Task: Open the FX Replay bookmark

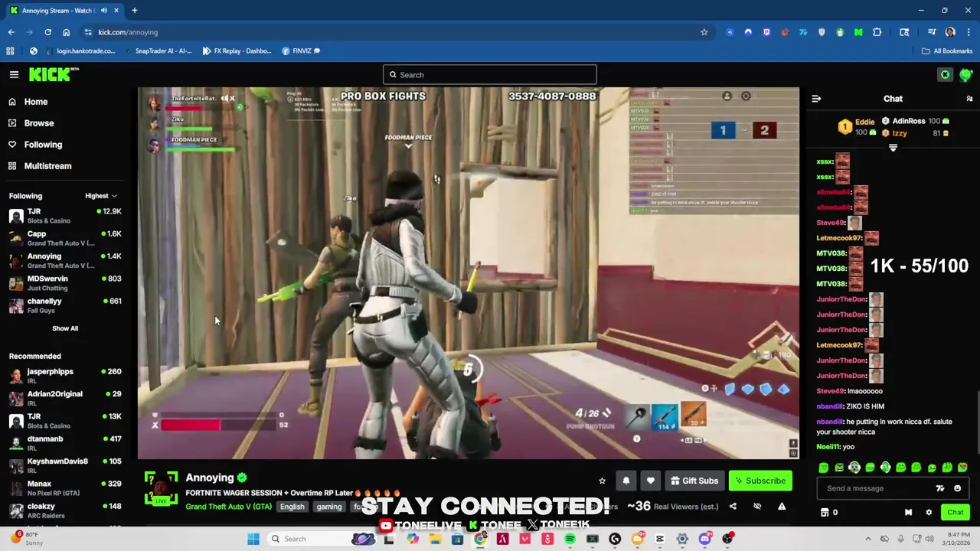Action: [x=237, y=51]
